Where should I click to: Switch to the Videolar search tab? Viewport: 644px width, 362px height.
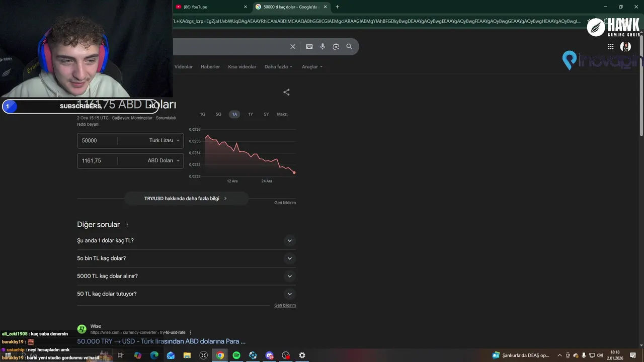coord(184,67)
